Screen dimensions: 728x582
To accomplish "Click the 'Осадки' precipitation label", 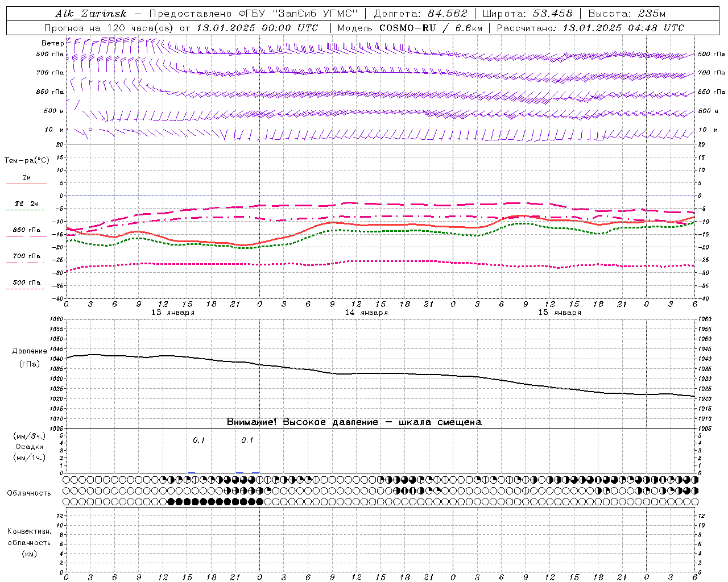I will [x=30, y=447].
